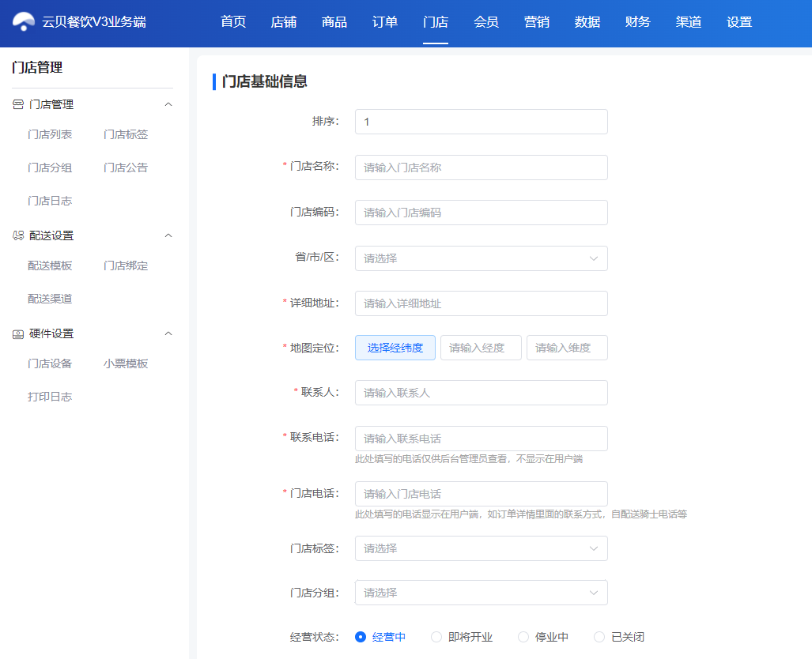
Task: Collapse the 门店管理 sidebar group
Action: click(x=168, y=104)
